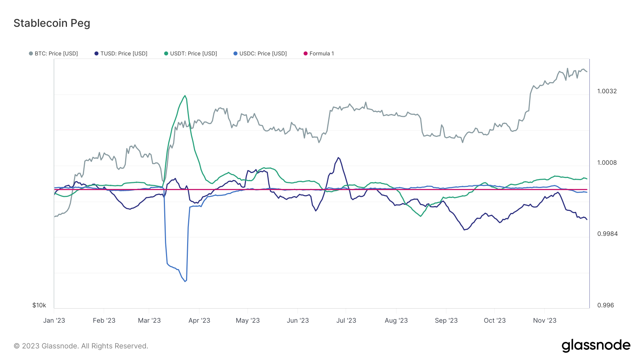Click the 0.996 right axis value
The height and width of the screenshot is (362, 644).
pos(605,305)
